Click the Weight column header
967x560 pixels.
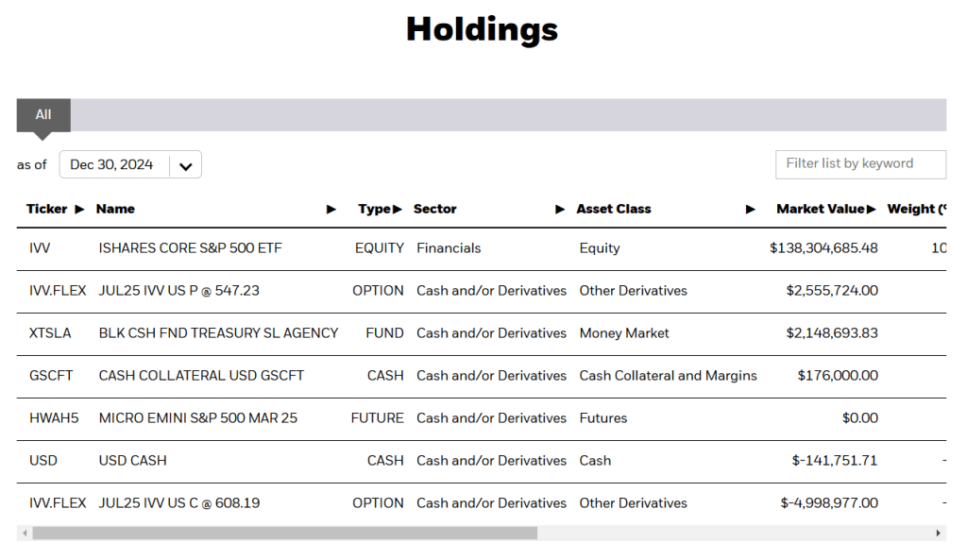(x=916, y=210)
